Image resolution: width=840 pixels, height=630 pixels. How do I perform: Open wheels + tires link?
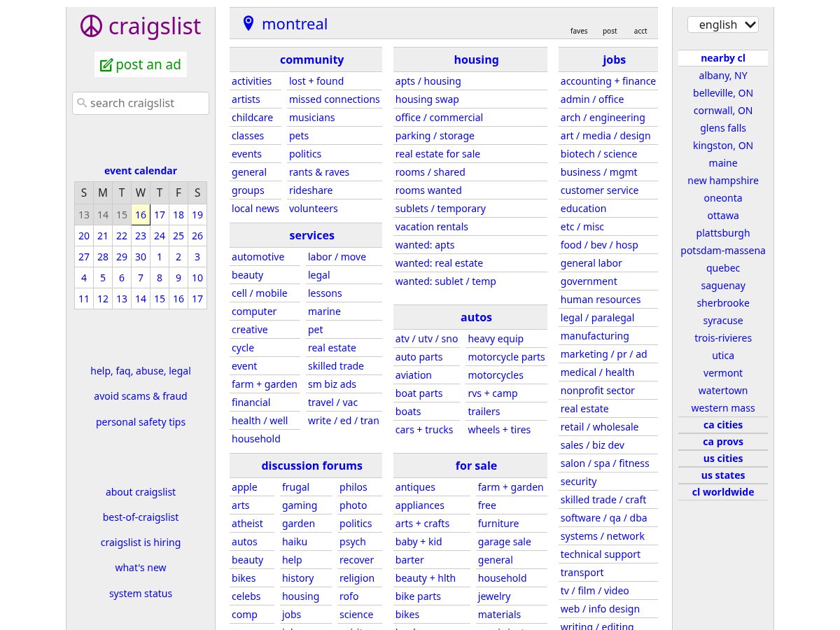pos(499,430)
